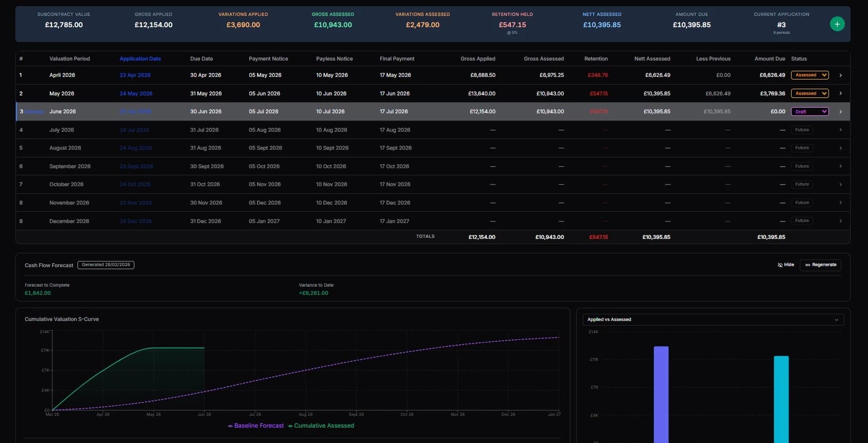Toggle Baseline Forecast legend series
Viewport: 868px width, 443px height.
[x=255, y=426]
